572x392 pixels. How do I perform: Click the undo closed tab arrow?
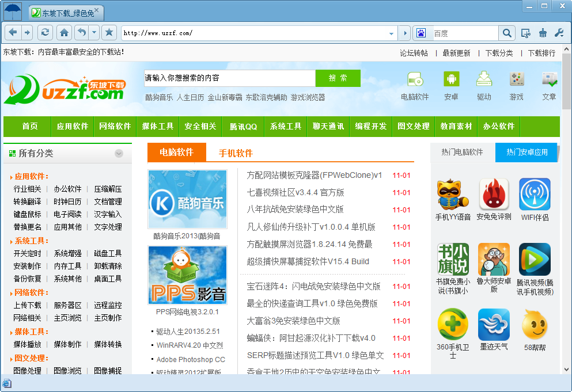82,32
